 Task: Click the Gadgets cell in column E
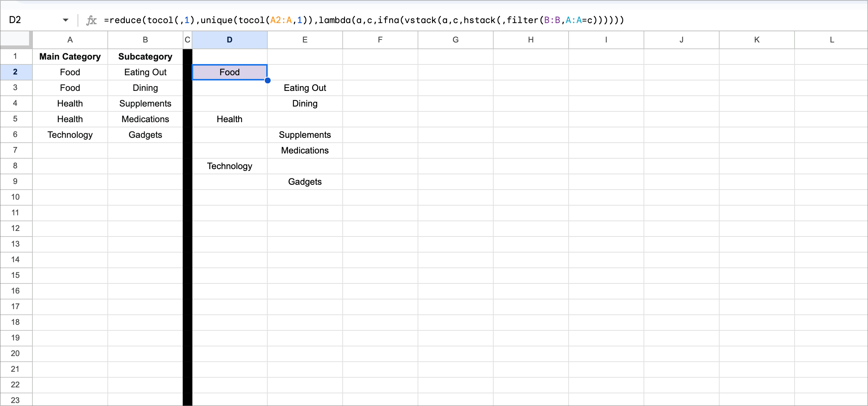(x=305, y=182)
